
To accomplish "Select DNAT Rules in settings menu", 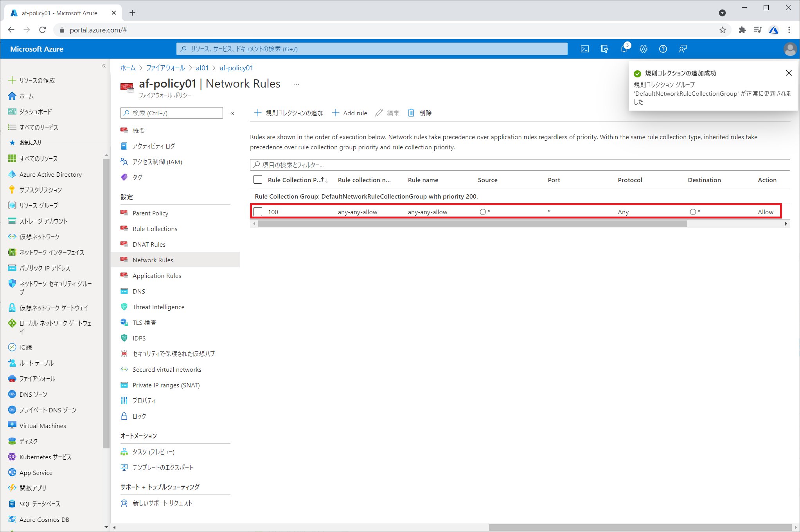I will pyautogui.click(x=149, y=244).
